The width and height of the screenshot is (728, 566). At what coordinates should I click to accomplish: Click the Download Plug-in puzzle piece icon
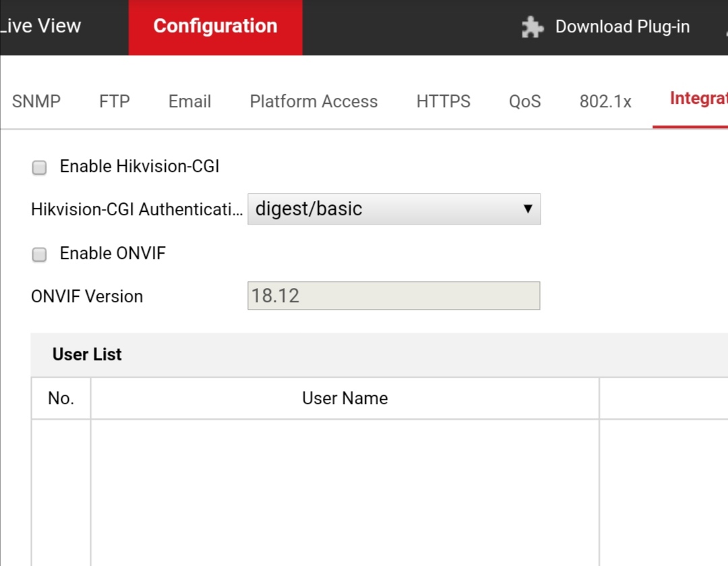click(532, 27)
